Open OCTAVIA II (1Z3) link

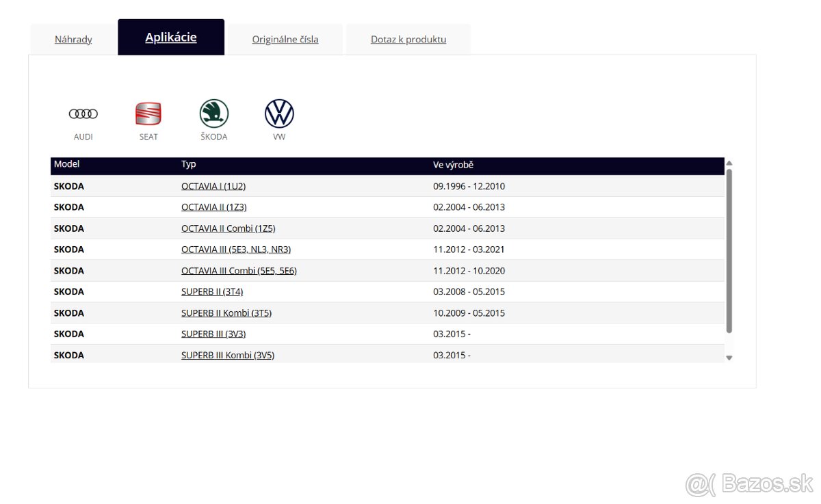(x=214, y=207)
